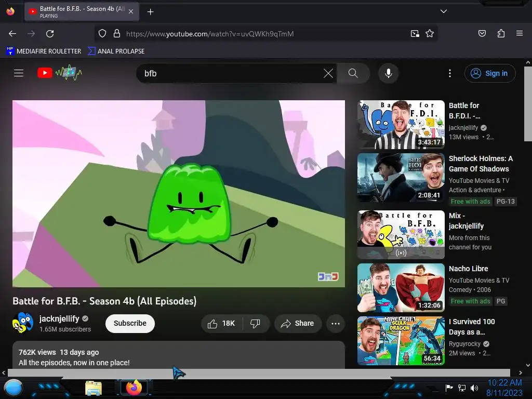Open jacknjellify channel avatar

pyautogui.click(x=23, y=323)
